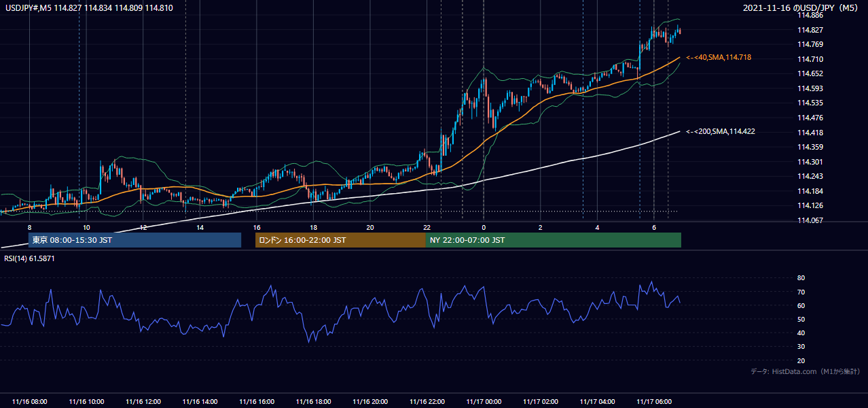The image size is (868, 408).
Task: Click the 11/16 16:00 time label
Action: [x=257, y=402]
